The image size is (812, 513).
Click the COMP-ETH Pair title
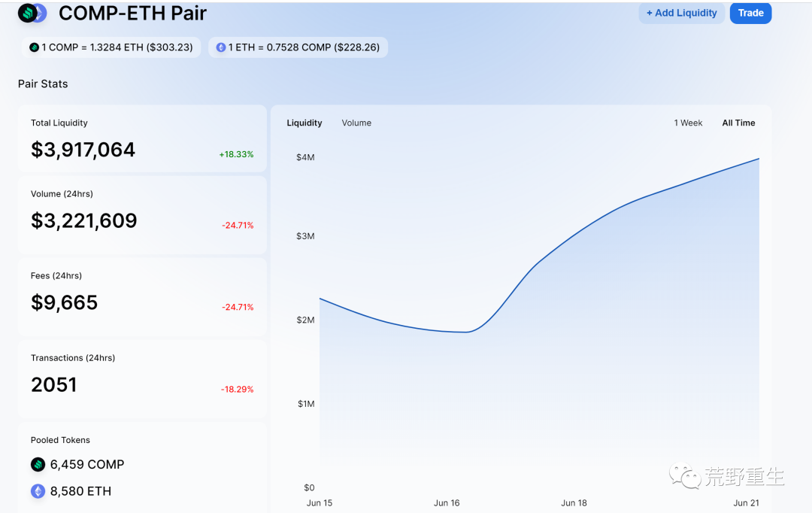(132, 14)
